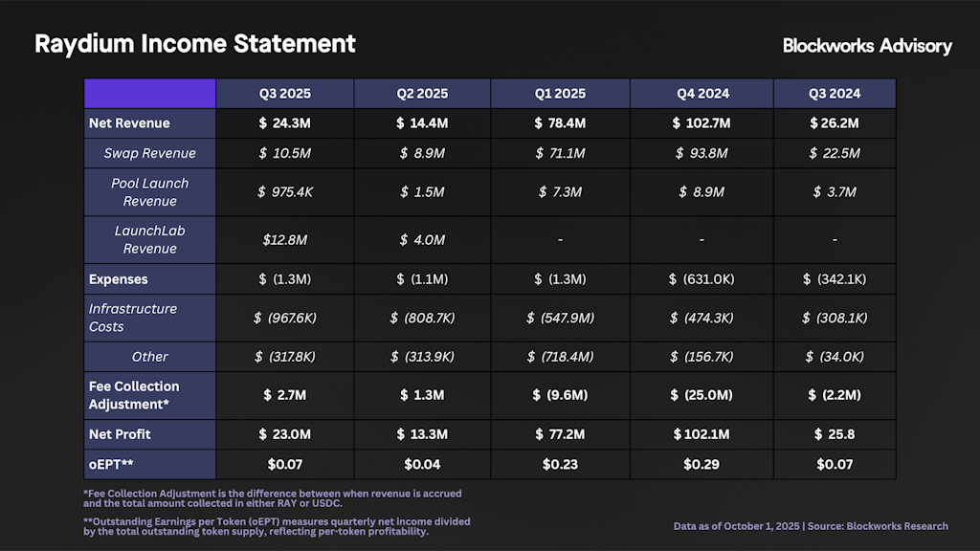
Task: Click the Q1 2025 Net Profit $77.2M cell
Action: 560,434
